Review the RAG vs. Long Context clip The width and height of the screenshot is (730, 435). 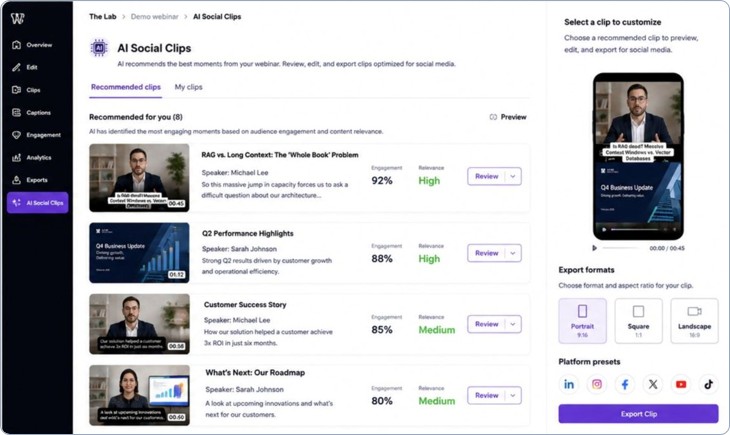(487, 177)
